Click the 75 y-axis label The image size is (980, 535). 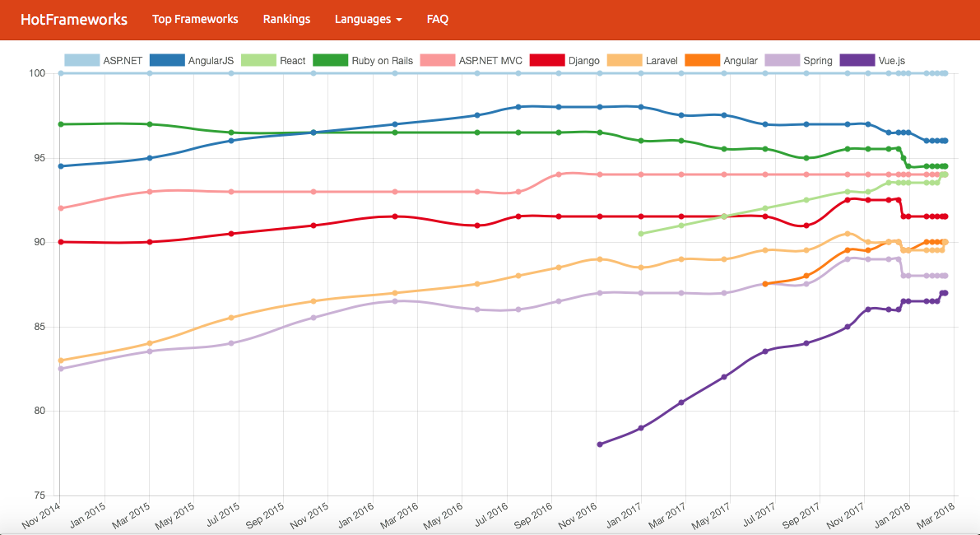pos(39,495)
